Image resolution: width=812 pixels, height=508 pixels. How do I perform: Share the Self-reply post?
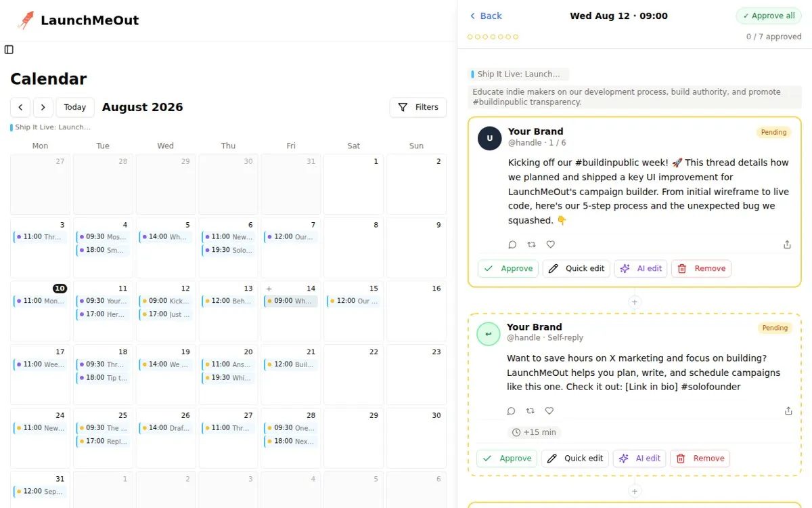pos(788,410)
